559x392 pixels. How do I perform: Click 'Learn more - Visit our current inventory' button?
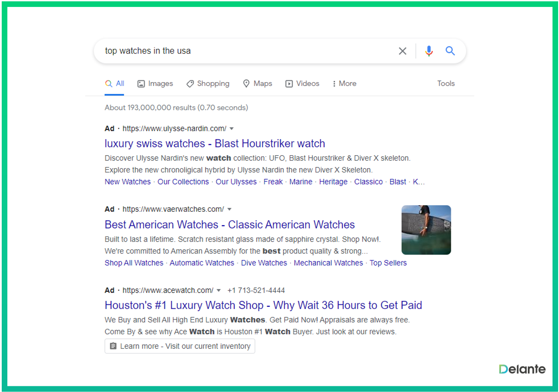point(180,346)
